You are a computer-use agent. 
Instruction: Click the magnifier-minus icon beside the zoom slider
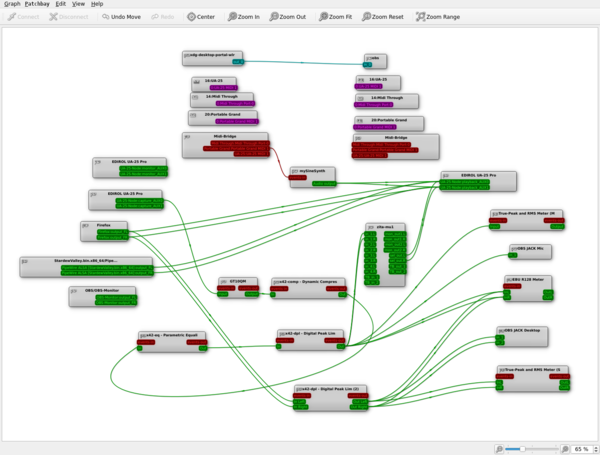coord(498,448)
